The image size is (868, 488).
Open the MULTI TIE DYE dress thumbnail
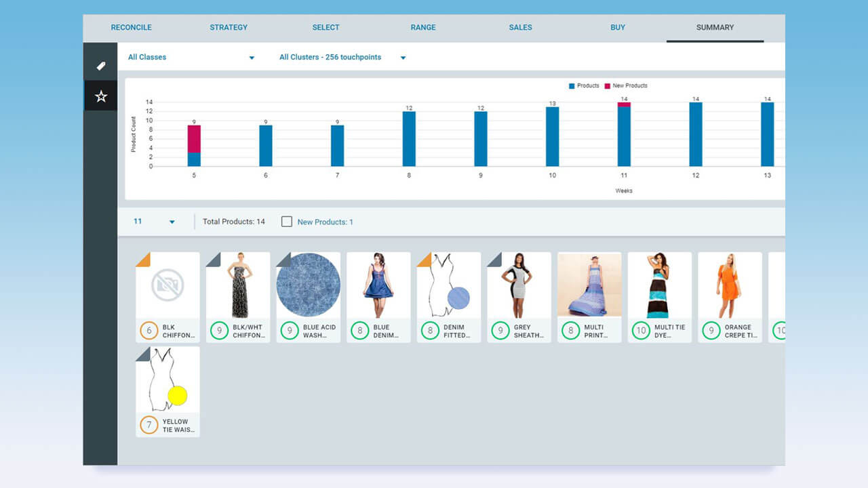point(659,285)
